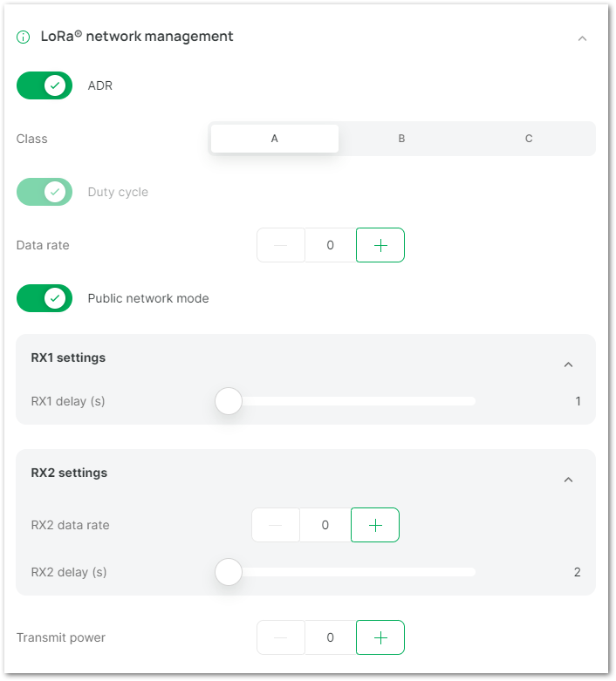The height and width of the screenshot is (681, 616).
Task: Select Class A option
Action: [x=275, y=139]
